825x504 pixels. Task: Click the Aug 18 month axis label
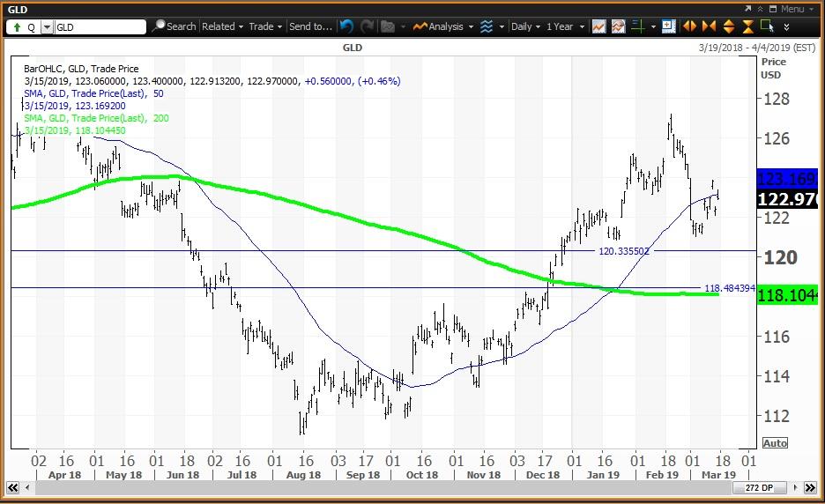tap(303, 475)
